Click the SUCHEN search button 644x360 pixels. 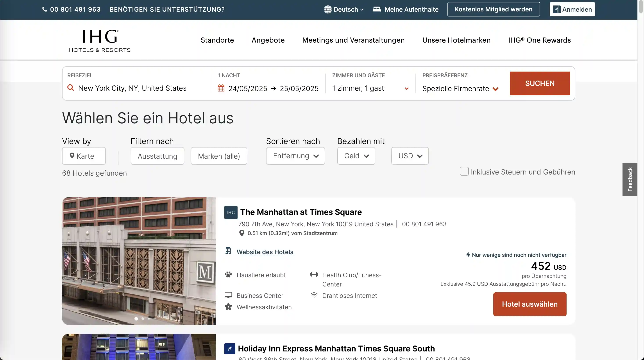pos(540,83)
